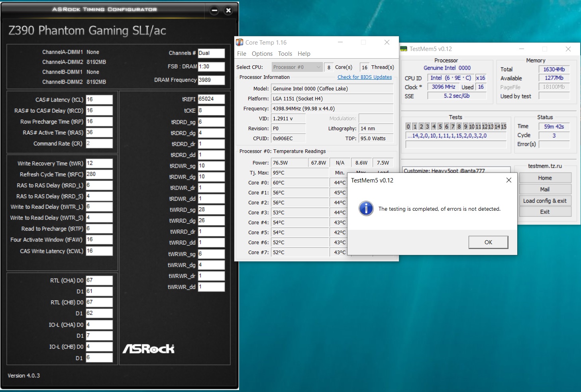Click the Total memory 16304Mb value in TestMem5
The image size is (581, 392).
coord(554,69)
